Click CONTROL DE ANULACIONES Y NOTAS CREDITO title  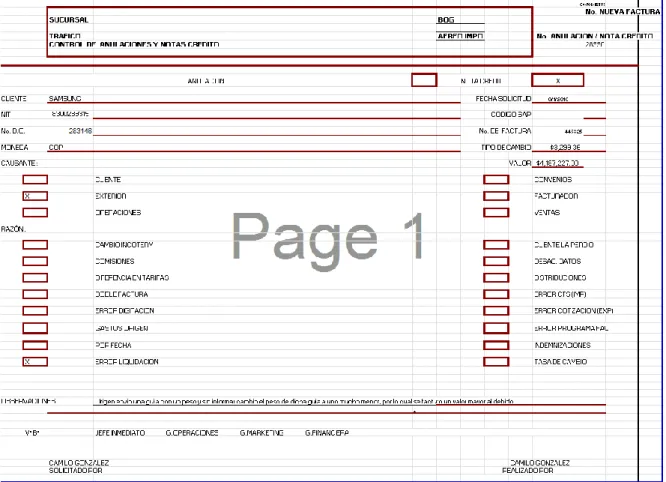134,44
